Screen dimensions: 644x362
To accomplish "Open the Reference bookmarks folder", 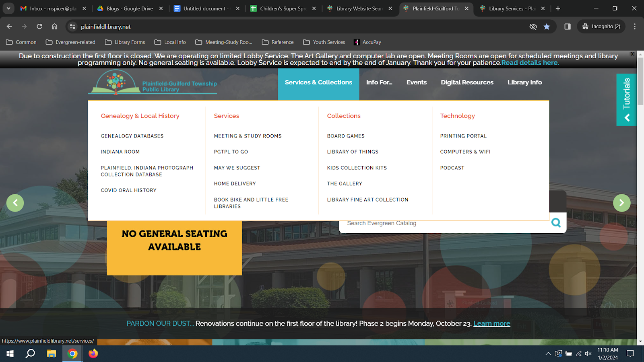I will pos(278,42).
